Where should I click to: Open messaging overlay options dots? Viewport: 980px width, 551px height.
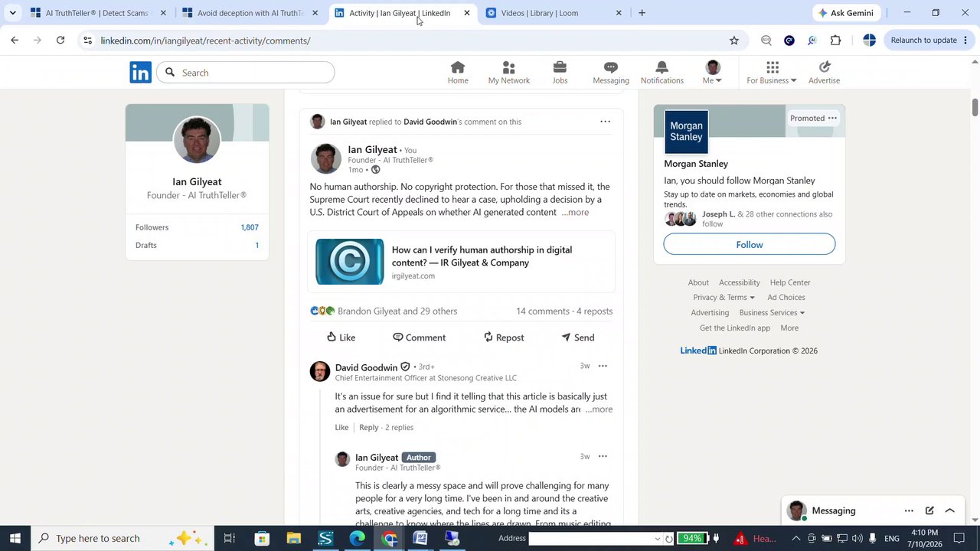click(909, 510)
